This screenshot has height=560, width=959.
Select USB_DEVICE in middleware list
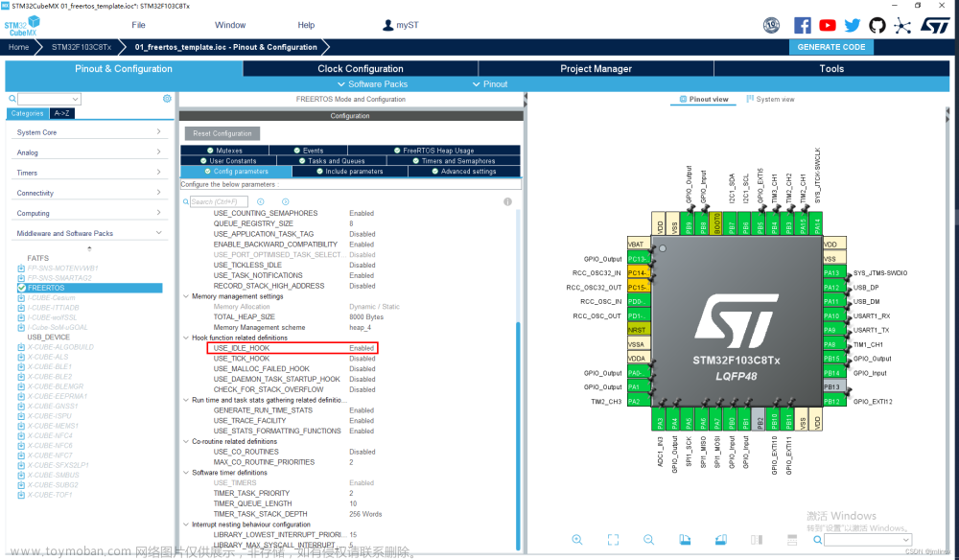click(x=48, y=337)
